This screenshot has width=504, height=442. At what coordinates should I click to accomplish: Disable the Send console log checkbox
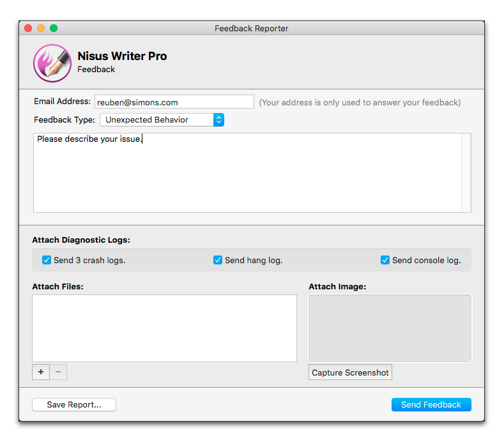coord(385,260)
